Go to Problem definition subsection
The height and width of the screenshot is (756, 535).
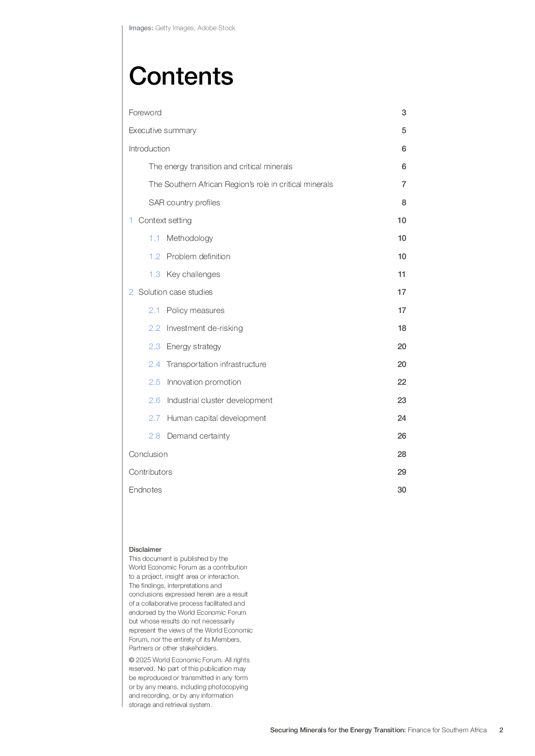pos(198,256)
